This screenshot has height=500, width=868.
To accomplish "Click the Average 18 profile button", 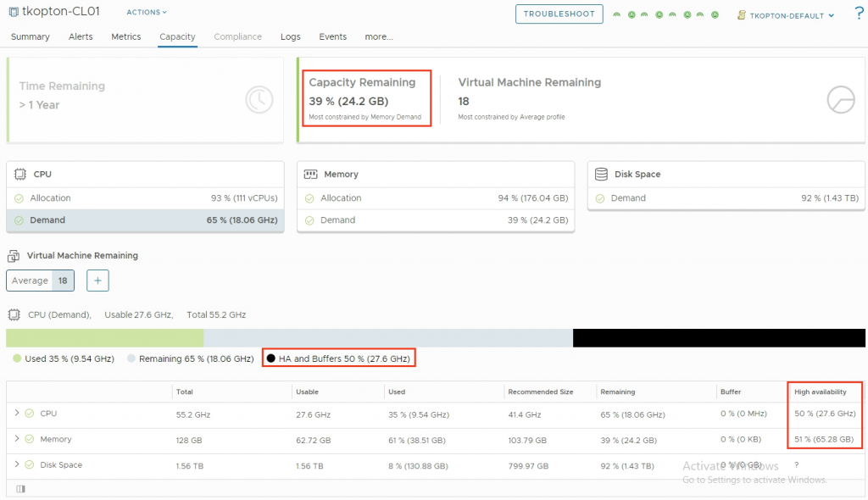I will pyautogui.click(x=40, y=281).
